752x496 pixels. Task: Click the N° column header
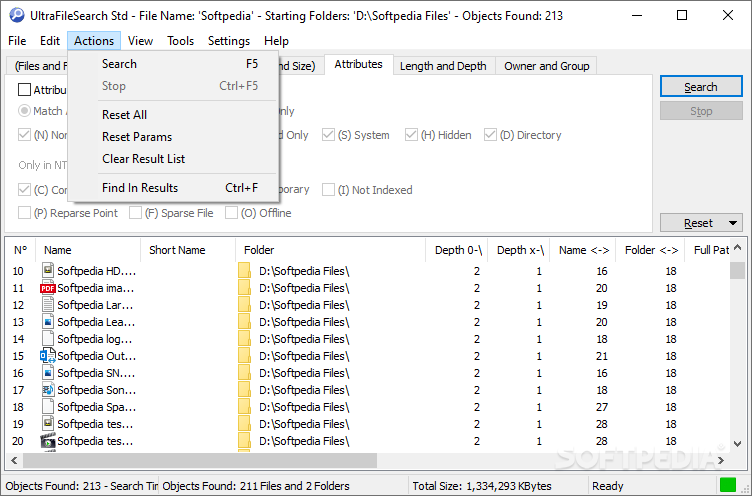point(21,250)
